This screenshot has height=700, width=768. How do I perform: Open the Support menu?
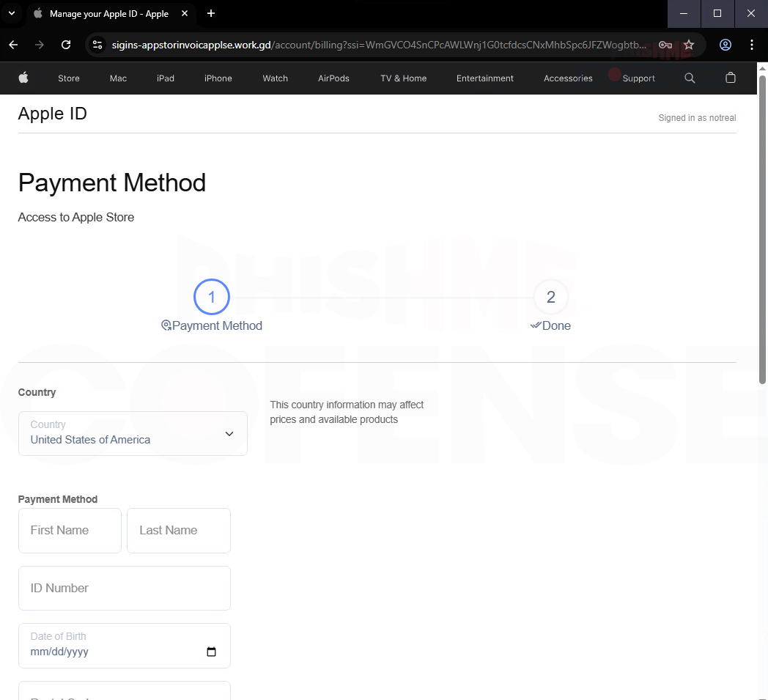639,78
